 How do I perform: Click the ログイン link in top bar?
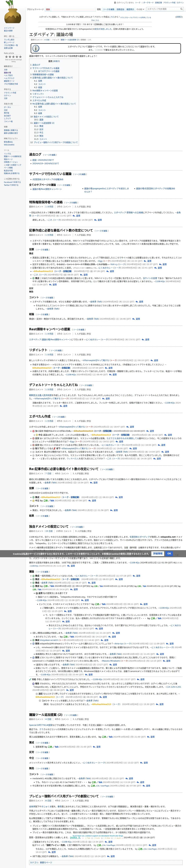[180, 3]
